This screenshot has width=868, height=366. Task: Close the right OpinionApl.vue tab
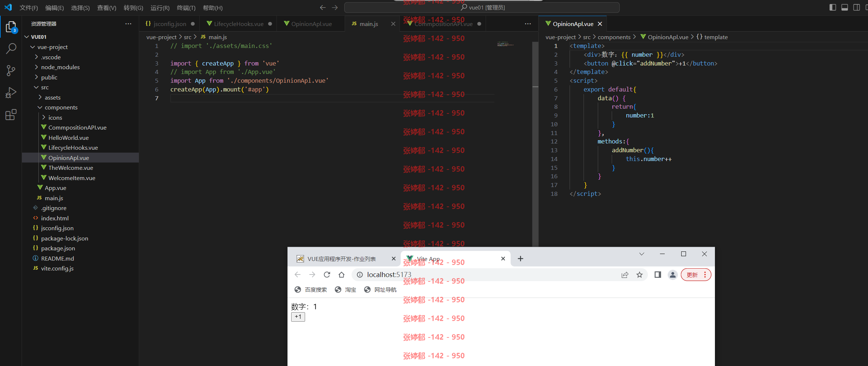tap(600, 24)
